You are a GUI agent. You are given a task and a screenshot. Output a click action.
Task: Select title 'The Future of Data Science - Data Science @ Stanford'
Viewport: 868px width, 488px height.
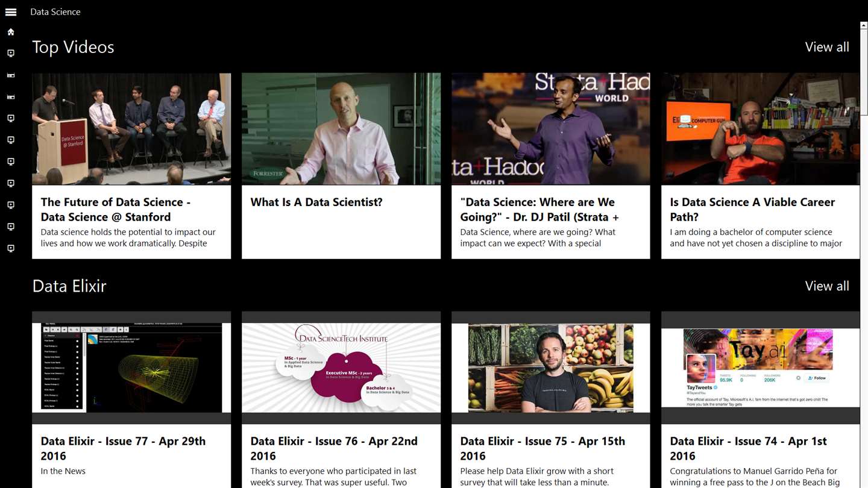[116, 210]
